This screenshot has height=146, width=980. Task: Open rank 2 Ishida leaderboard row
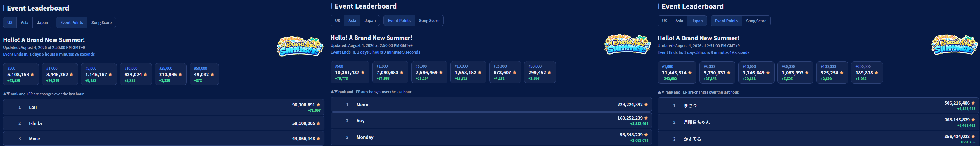164,123
